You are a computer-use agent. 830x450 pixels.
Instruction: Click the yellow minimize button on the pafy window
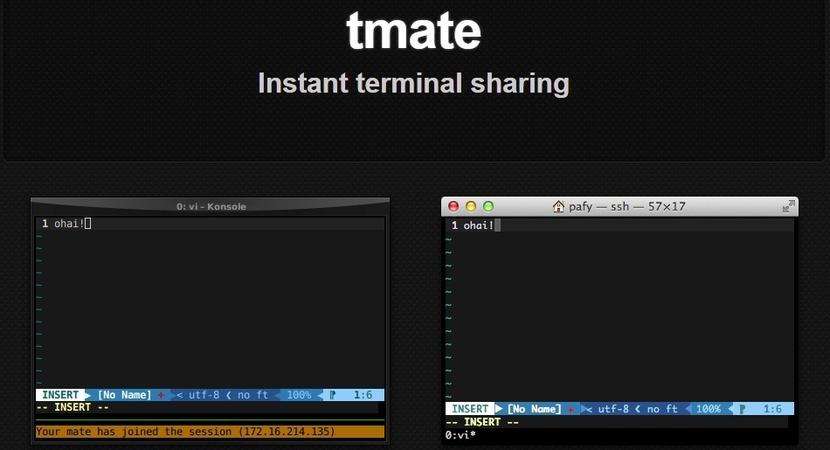tap(470, 207)
